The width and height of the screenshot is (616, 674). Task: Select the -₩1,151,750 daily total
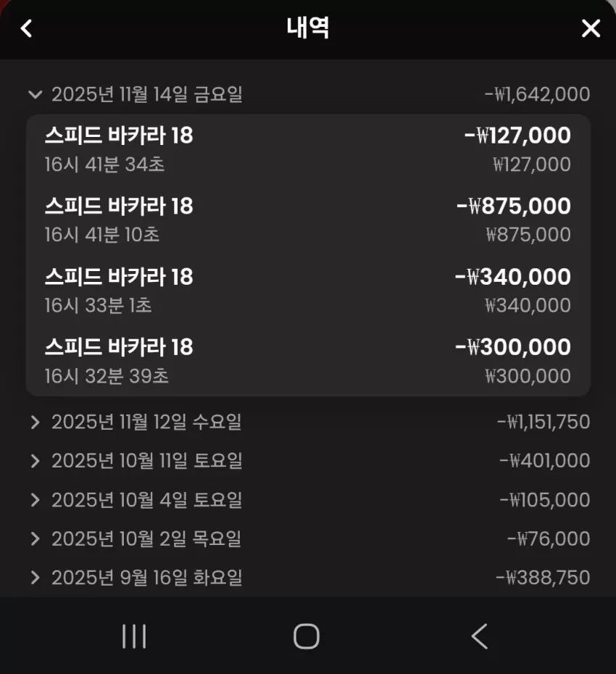click(x=544, y=422)
